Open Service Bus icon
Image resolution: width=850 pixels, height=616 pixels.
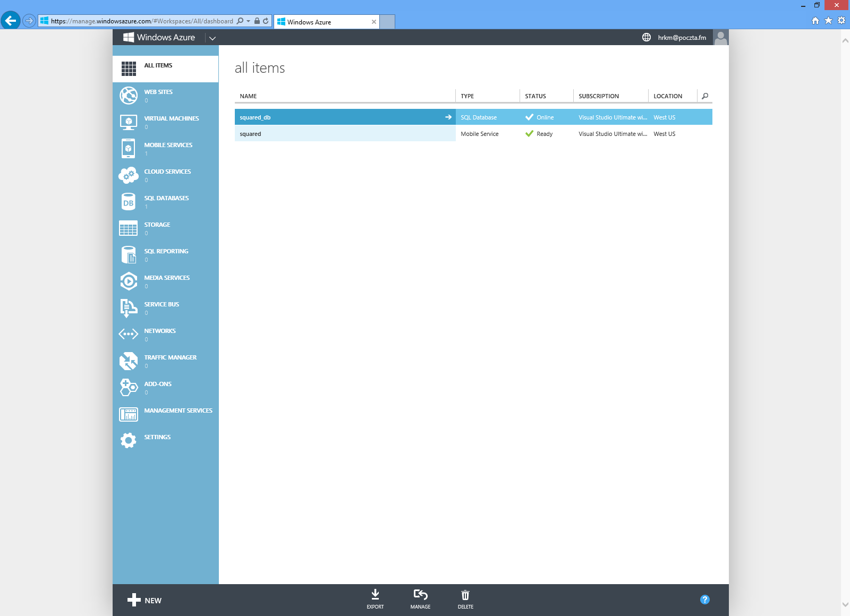point(129,308)
